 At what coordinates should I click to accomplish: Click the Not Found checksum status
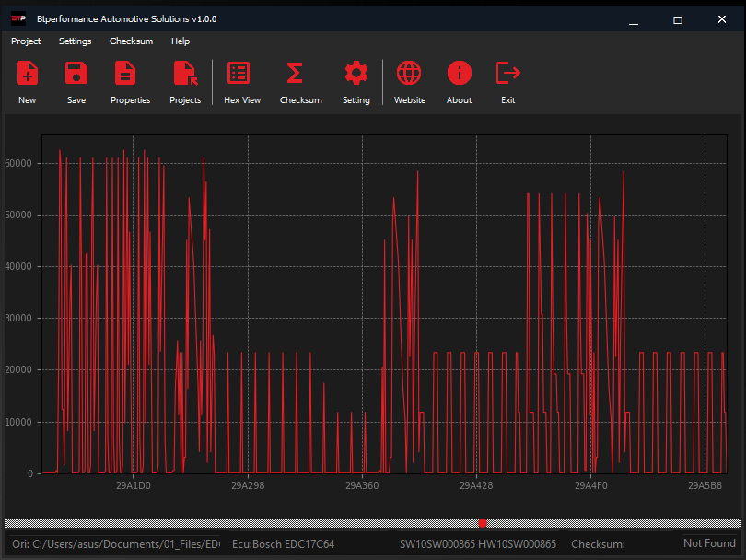pos(709,543)
